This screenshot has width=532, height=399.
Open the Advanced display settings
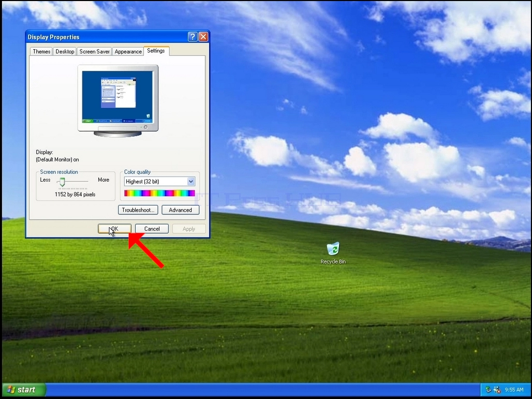point(180,210)
